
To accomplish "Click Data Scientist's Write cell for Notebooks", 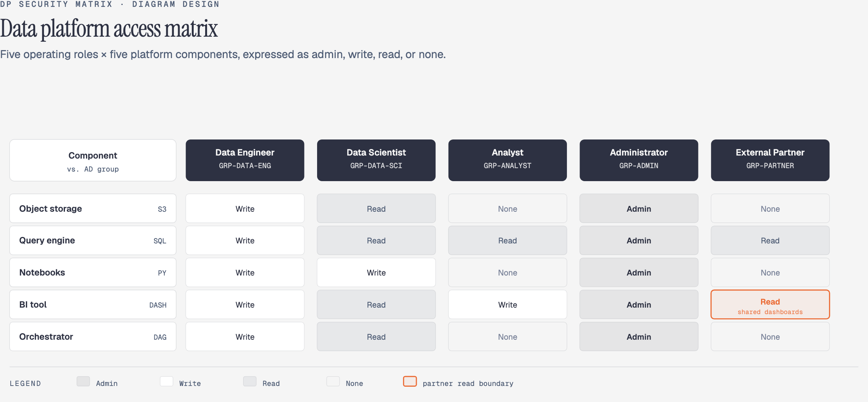I will (376, 272).
